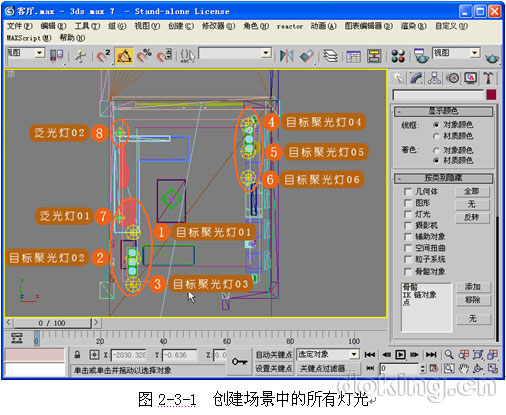The width and height of the screenshot is (506, 415).
Task: Toggle the 自动关键点 button
Action: (274, 355)
